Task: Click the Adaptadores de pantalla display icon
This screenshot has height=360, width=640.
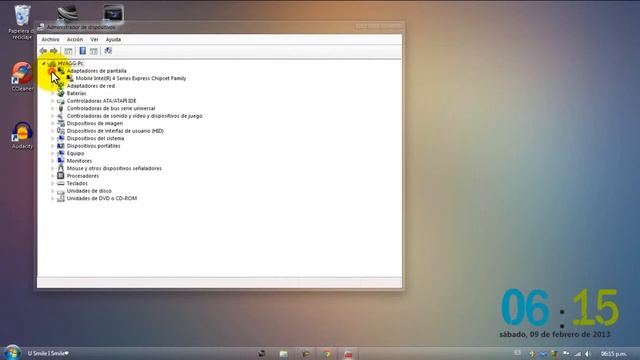Action: pyautogui.click(x=61, y=71)
